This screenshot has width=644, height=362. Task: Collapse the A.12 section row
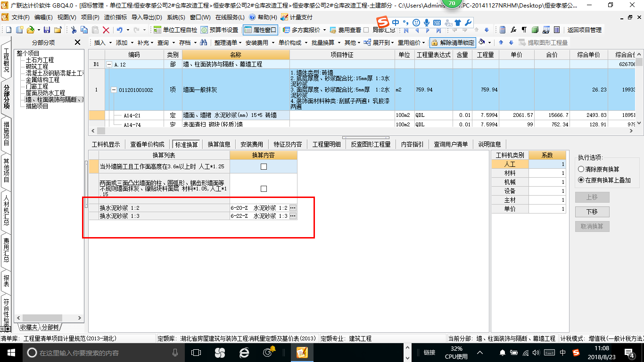[x=109, y=64]
